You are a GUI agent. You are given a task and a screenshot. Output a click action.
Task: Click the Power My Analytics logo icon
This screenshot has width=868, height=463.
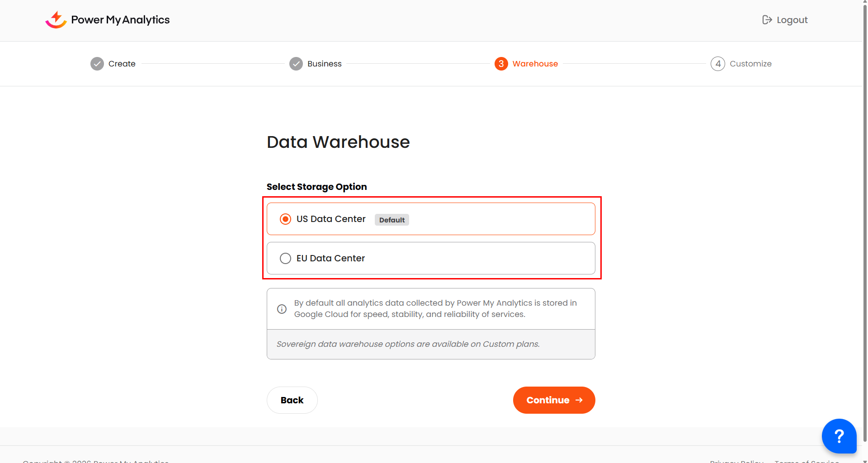coord(56,20)
